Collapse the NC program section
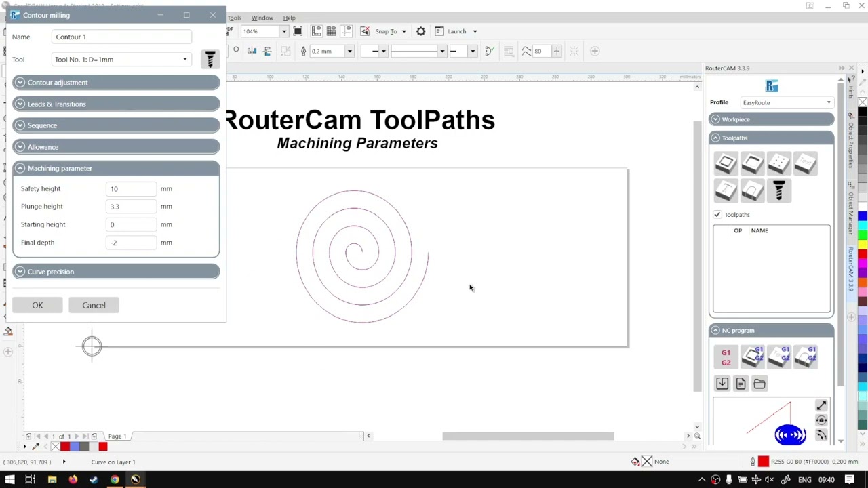Screen dimensions: 868x488 point(772,331)
